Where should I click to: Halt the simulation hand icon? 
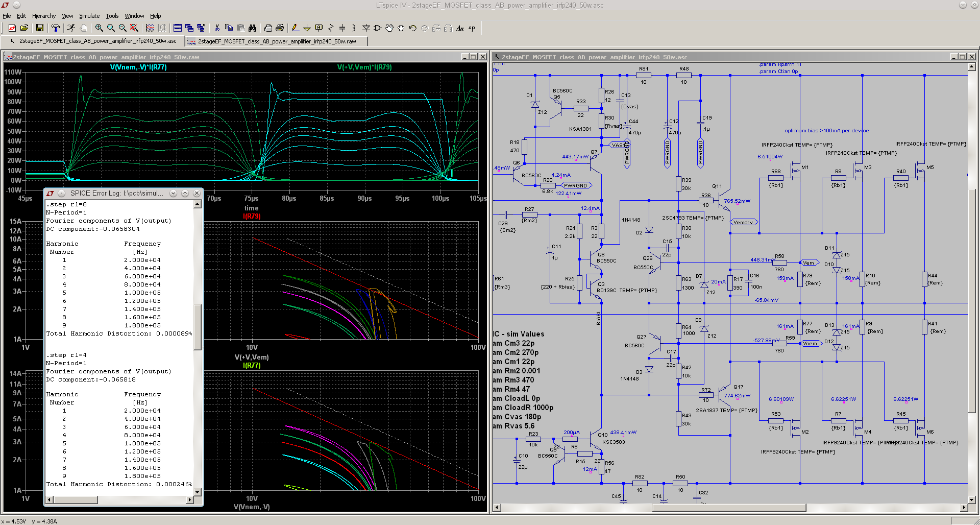point(83,28)
